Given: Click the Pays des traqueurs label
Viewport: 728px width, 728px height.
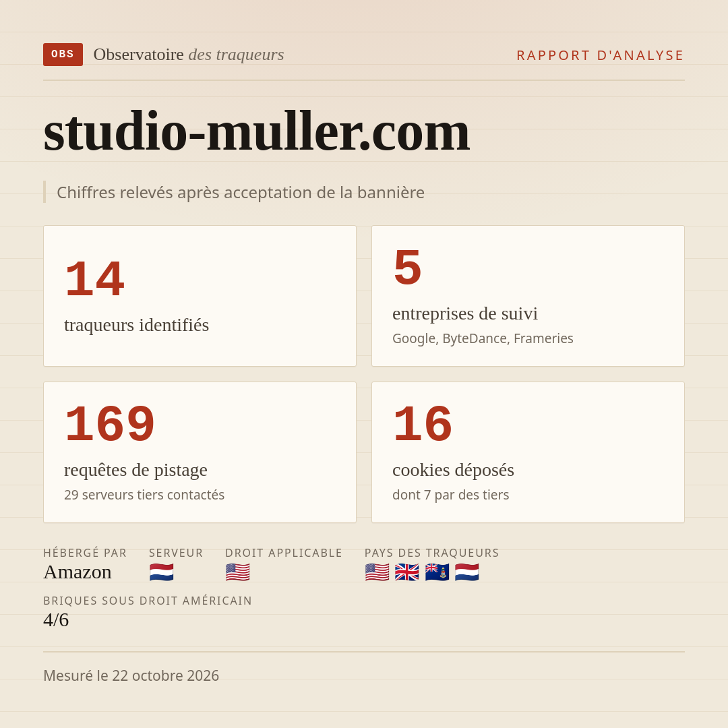Looking at the screenshot, I should pos(432,553).
